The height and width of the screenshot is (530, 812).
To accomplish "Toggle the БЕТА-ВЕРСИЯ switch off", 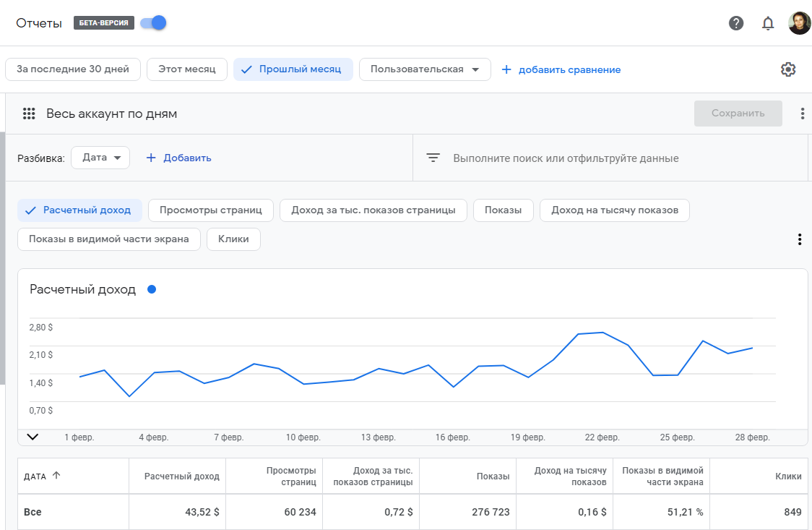I will pos(153,23).
